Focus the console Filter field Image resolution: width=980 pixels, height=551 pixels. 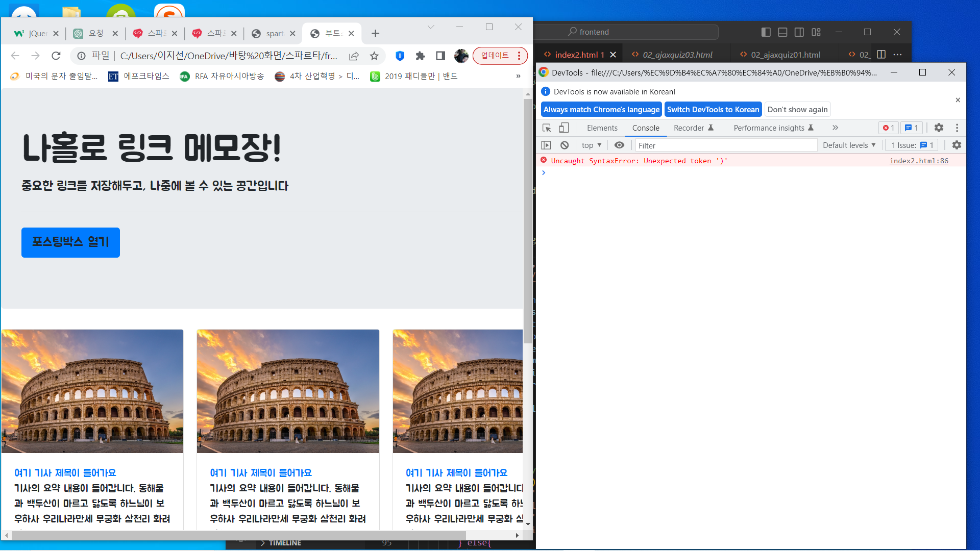click(x=726, y=145)
